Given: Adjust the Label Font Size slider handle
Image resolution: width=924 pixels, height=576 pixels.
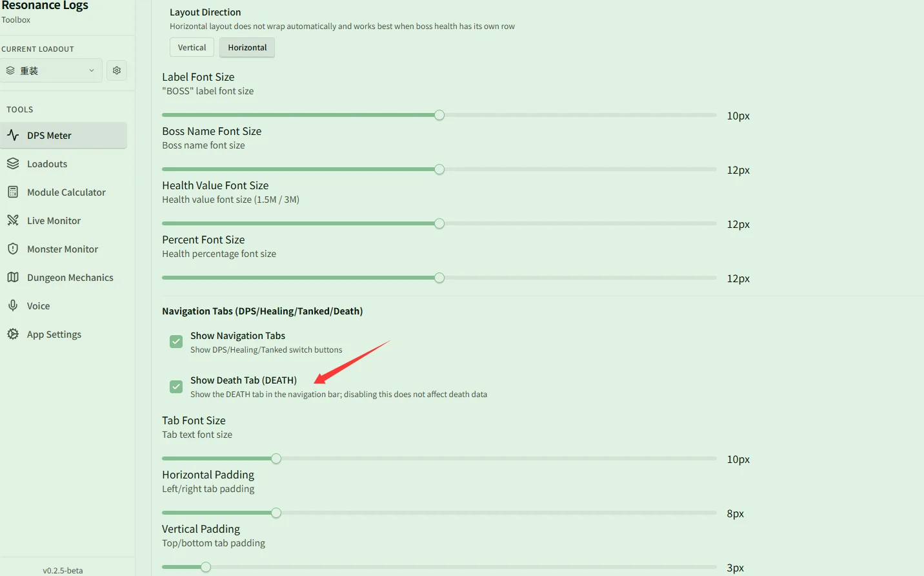Looking at the screenshot, I should pos(439,115).
